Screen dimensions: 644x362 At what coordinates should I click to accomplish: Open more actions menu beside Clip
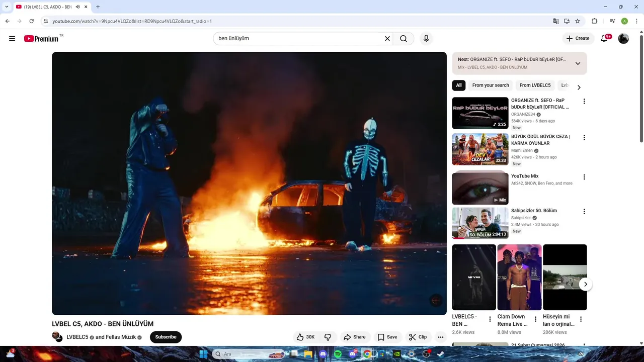(441, 337)
